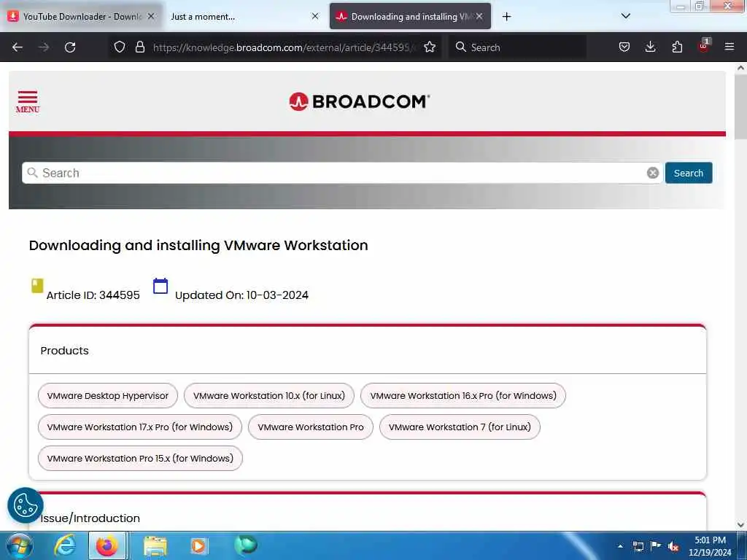Click the vertical scrollbar thumb
The image size is (747, 560).
click(x=740, y=106)
